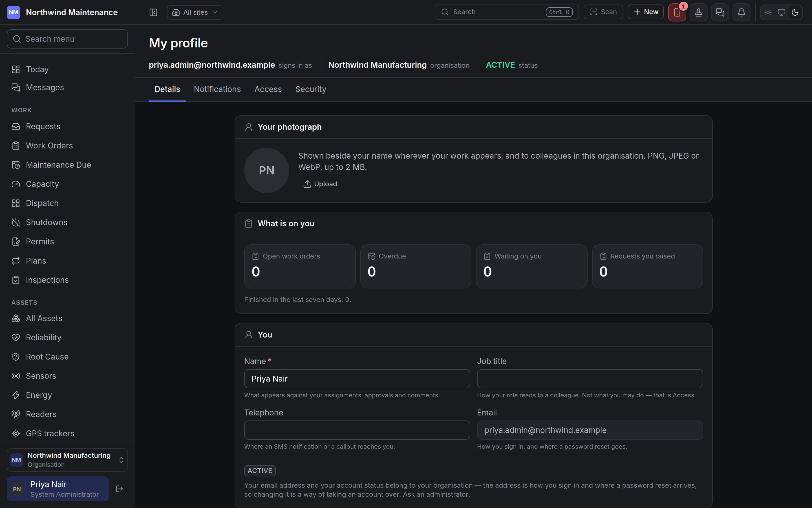Upload a profile photograph
This screenshot has width=812, height=508.
(320, 184)
